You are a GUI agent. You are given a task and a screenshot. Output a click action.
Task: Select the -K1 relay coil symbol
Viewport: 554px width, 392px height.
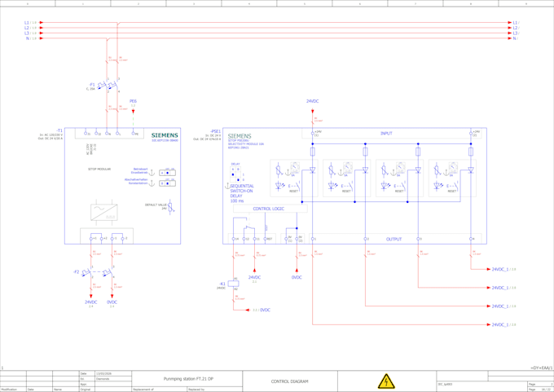coord(233,284)
